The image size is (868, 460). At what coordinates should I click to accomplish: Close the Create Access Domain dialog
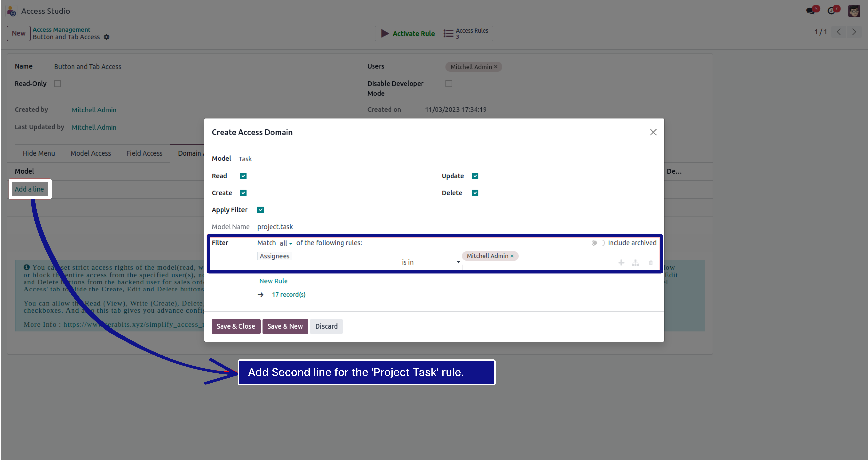(653, 132)
